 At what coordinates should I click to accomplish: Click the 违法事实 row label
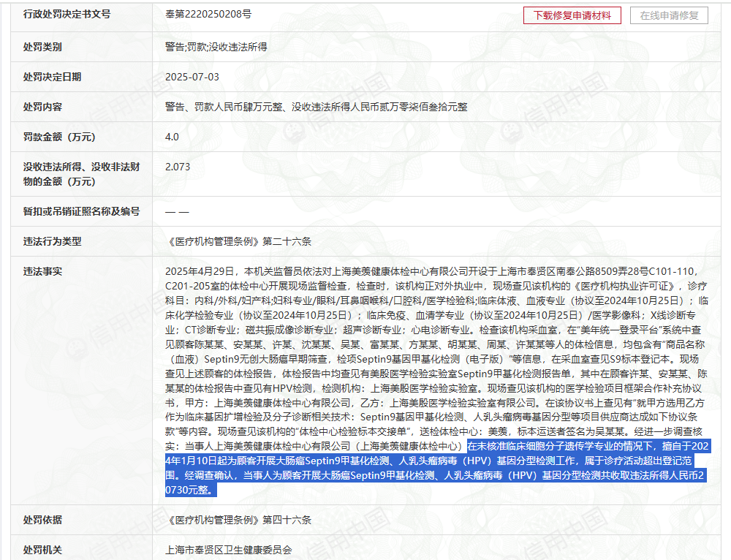click(x=42, y=271)
